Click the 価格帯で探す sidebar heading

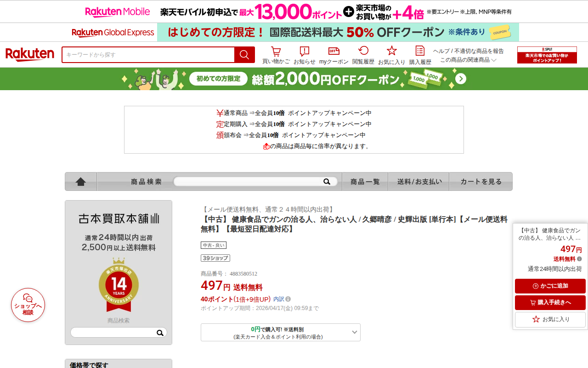pos(89,365)
